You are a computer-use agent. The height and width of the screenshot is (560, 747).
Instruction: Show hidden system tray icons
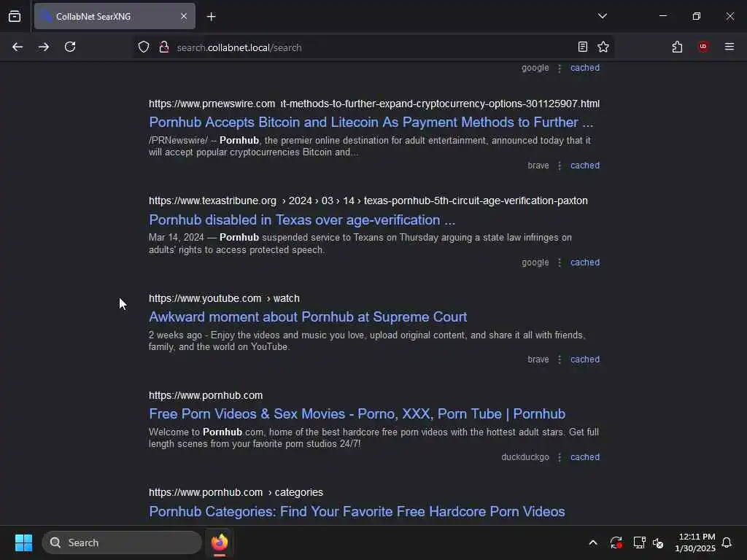[593, 542]
